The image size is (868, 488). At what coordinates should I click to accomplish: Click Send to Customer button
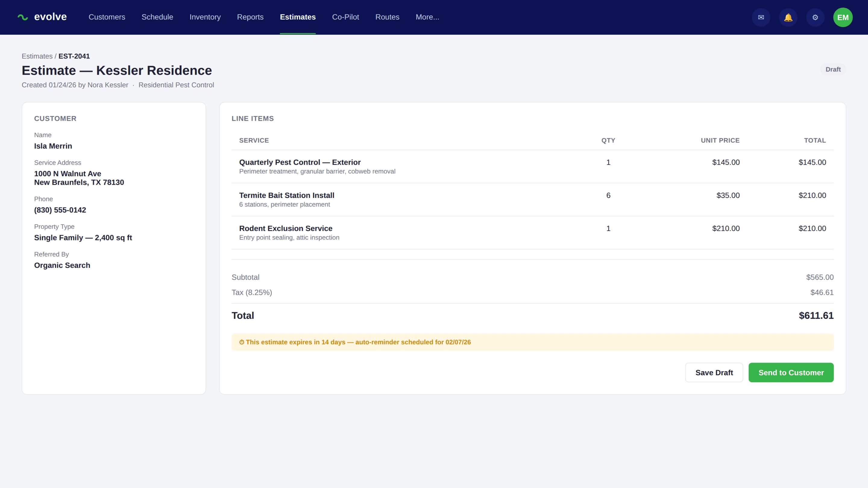pyautogui.click(x=791, y=373)
